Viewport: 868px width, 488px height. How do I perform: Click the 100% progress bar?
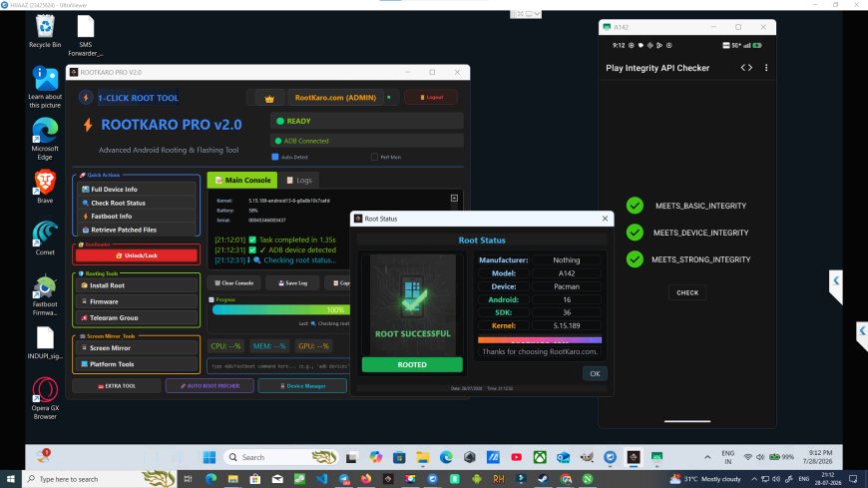tap(281, 309)
